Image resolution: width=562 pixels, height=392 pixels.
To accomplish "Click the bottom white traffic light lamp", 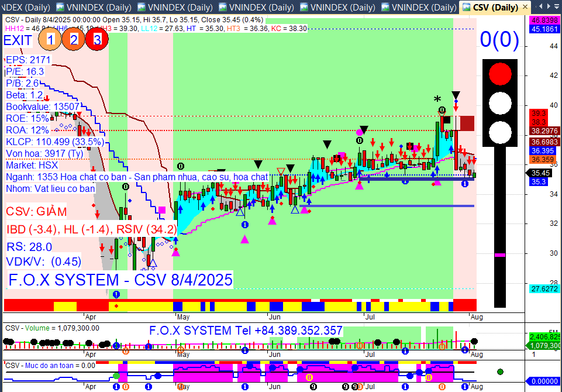I will pos(500,132).
